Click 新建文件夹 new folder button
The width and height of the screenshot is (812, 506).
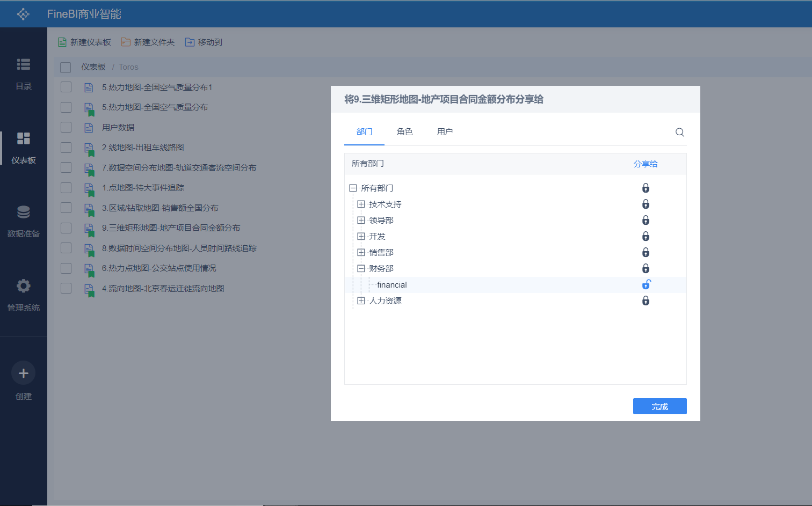point(148,42)
